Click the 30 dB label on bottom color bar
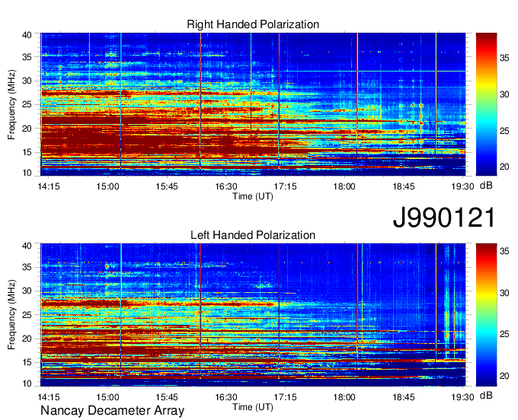Image resolution: width=518 pixels, height=420 pixels. point(504,293)
